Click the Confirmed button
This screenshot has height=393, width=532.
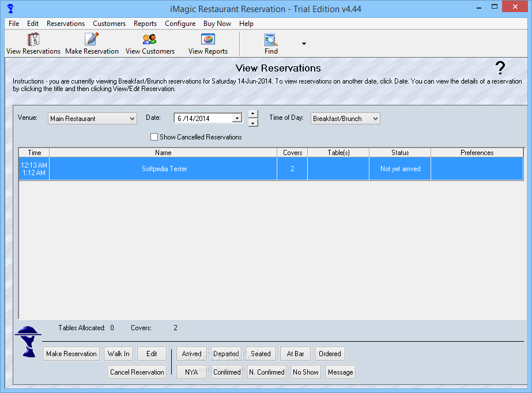227,372
